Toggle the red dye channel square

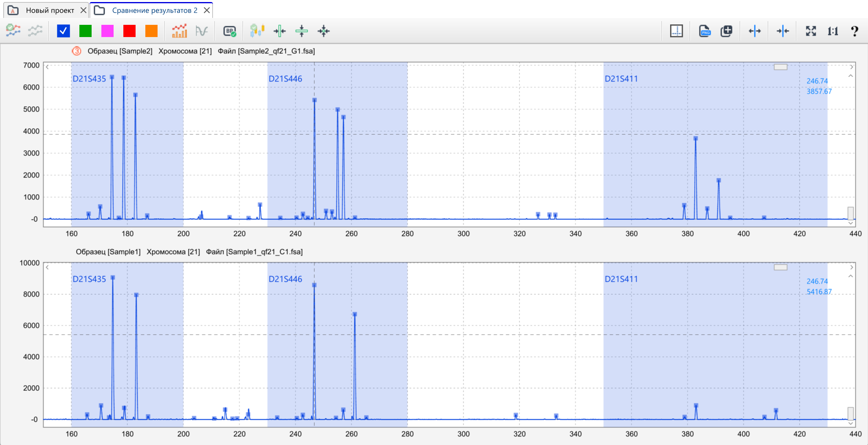(129, 31)
